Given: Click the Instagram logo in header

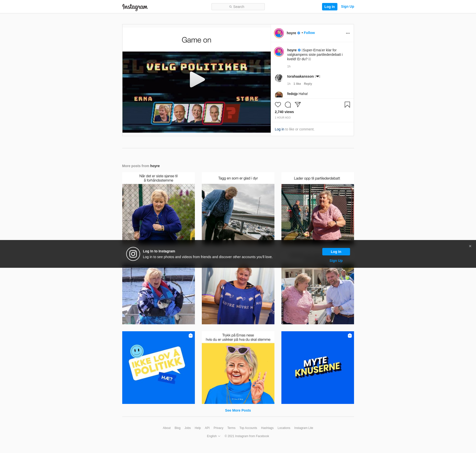Looking at the screenshot, I should [x=135, y=7].
